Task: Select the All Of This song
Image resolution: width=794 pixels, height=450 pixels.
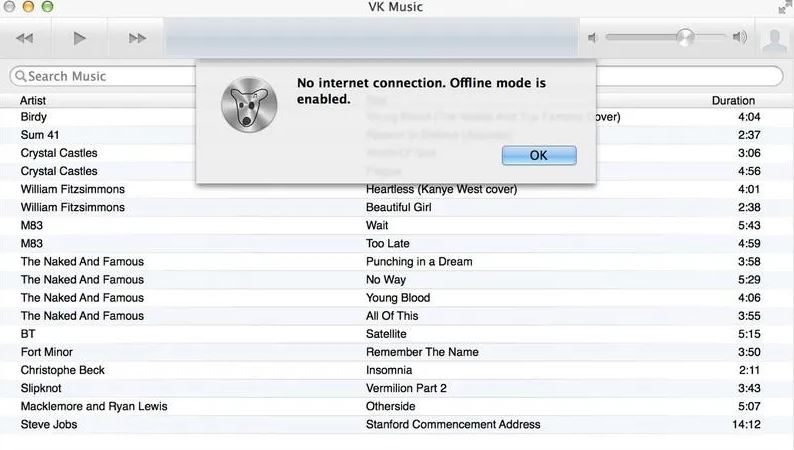Action: click(x=397, y=316)
